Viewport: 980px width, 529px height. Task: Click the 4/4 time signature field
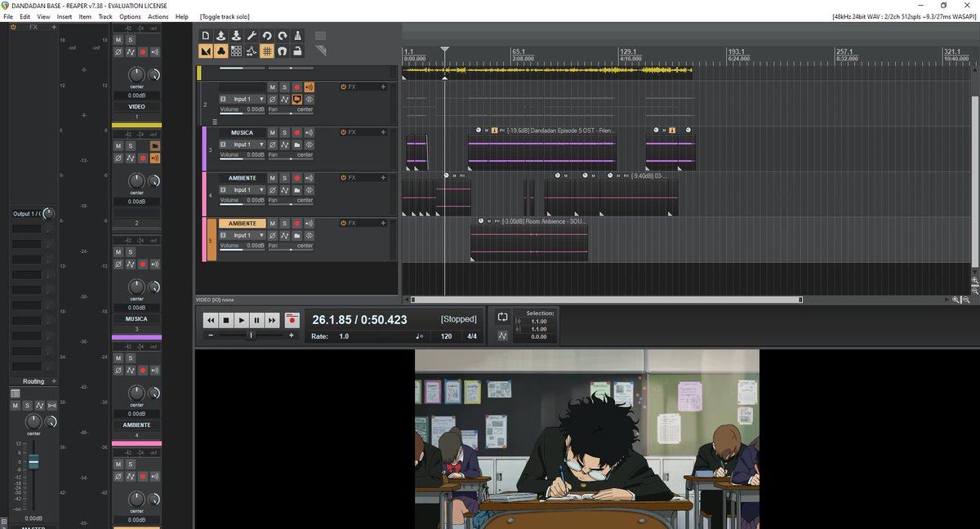(x=472, y=336)
